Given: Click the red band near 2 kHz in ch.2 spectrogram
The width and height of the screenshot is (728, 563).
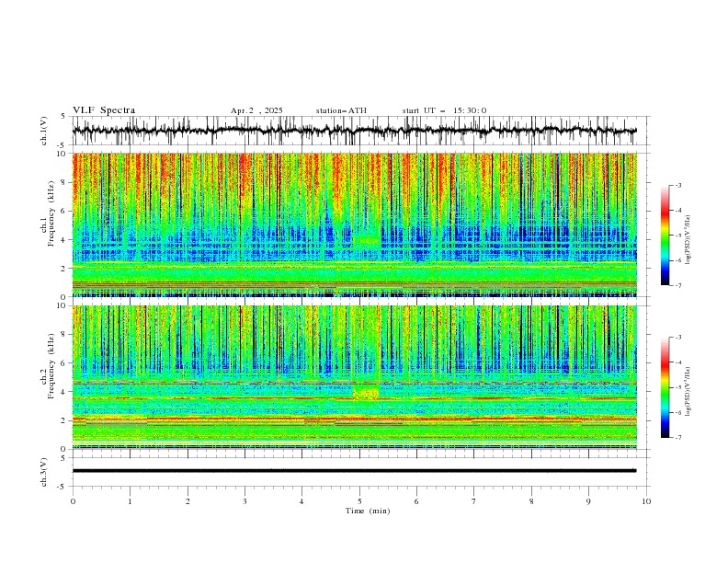Looking at the screenshot, I should 354,419.
